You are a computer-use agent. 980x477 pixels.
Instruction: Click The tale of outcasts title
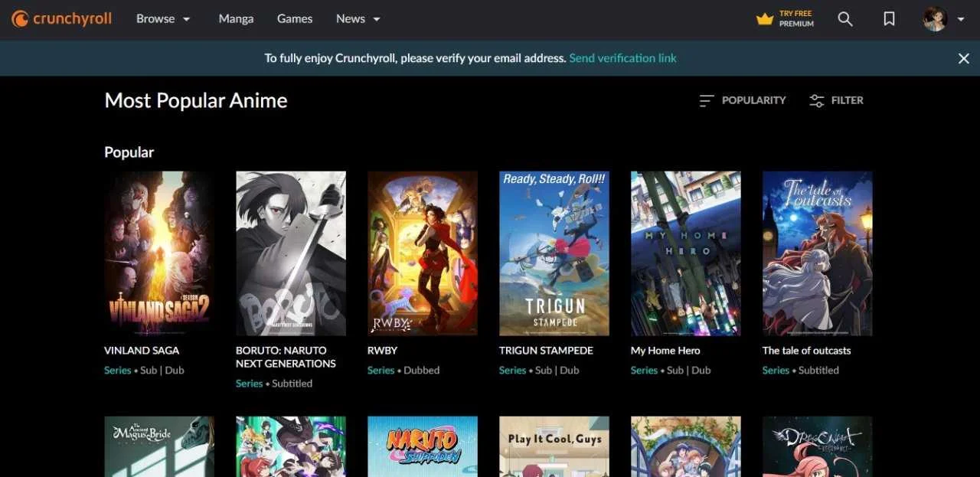(806, 351)
